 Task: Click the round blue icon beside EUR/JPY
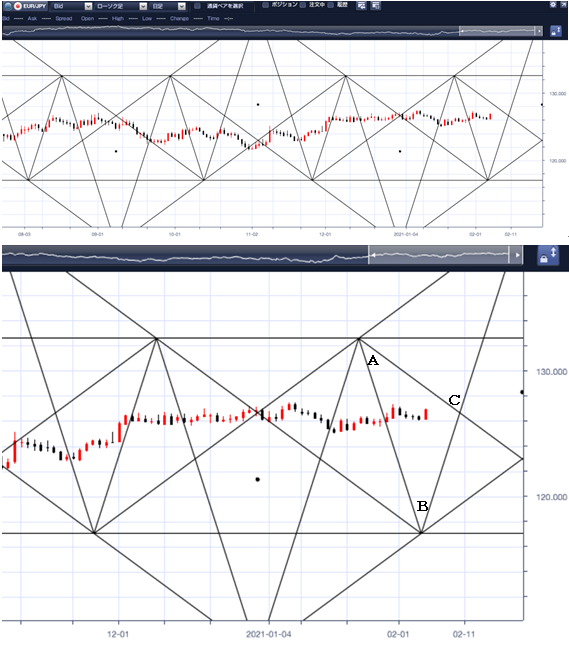[7, 6]
